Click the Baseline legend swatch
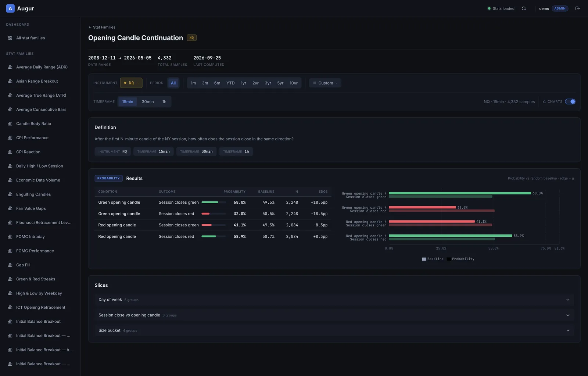 click(x=424, y=259)
